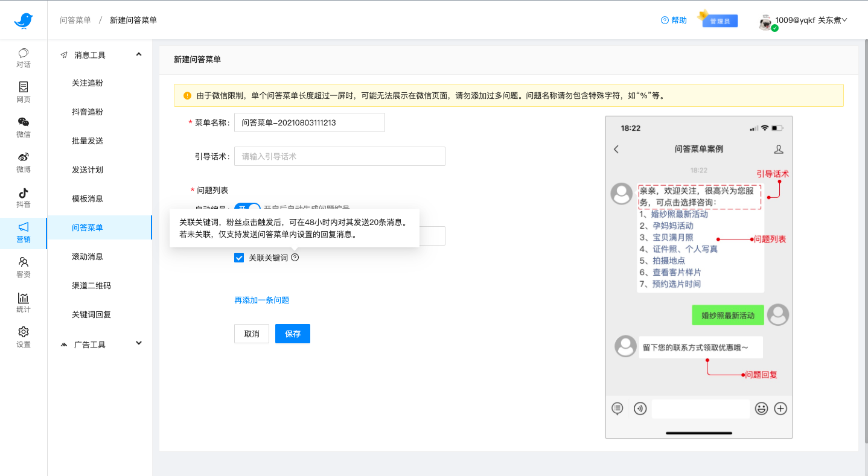Open the 对话 panel in the left sidebar

(x=24, y=57)
